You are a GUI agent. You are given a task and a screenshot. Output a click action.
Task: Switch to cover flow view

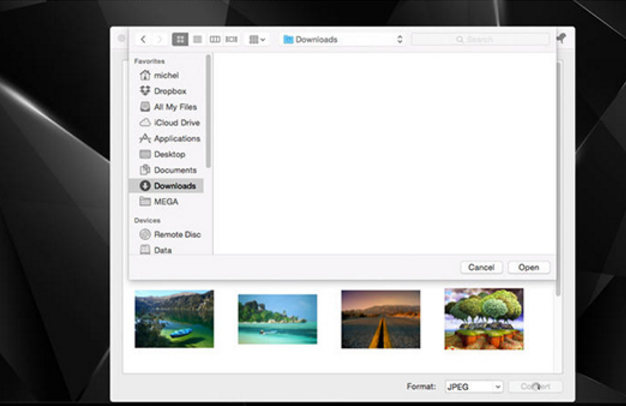(x=232, y=39)
